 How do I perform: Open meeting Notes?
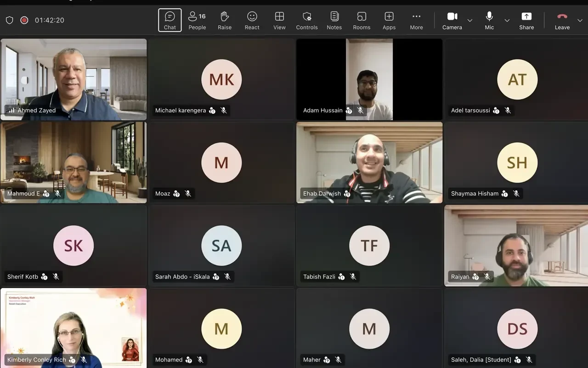[334, 20]
